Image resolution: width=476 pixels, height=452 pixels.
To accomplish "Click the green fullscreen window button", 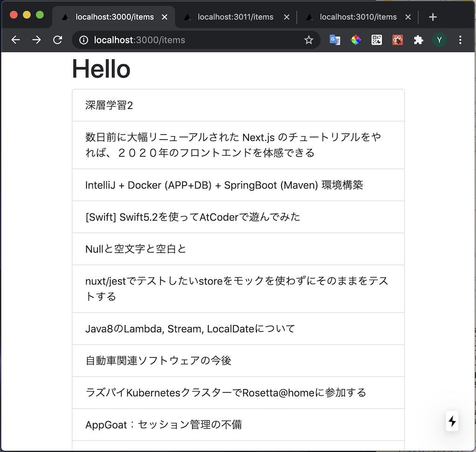I will coord(40,14).
